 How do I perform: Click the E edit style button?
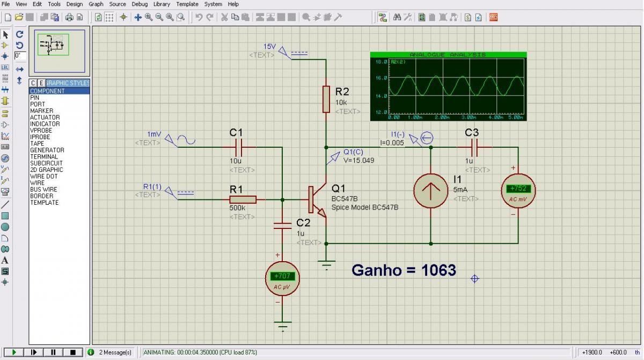pos(41,83)
